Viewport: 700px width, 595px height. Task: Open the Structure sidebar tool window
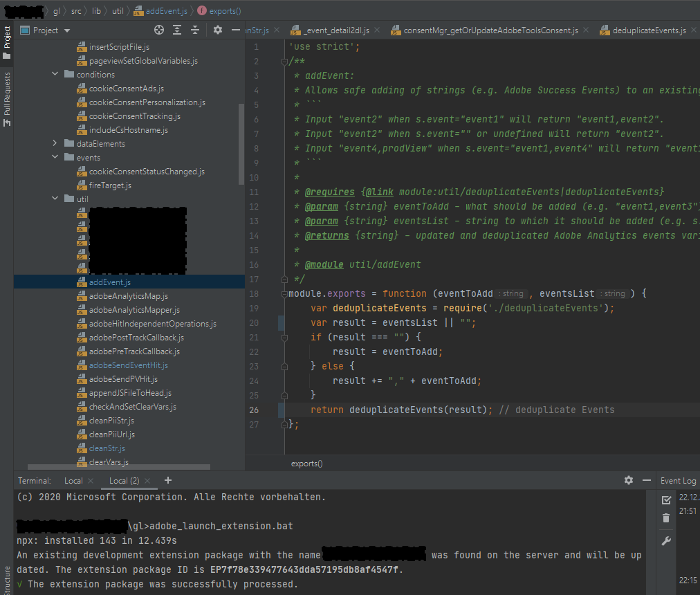(x=7, y=580)
